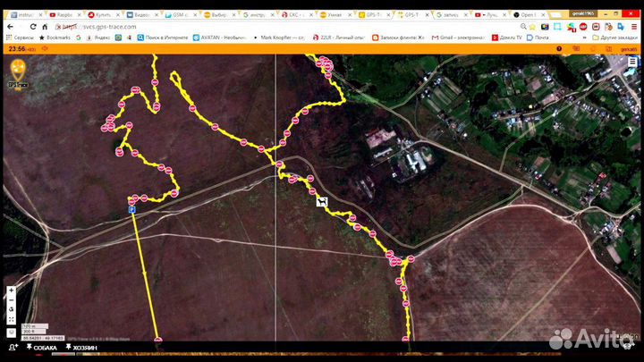Open the map layers selector button
644x362 pixels.
click(11, 333)
